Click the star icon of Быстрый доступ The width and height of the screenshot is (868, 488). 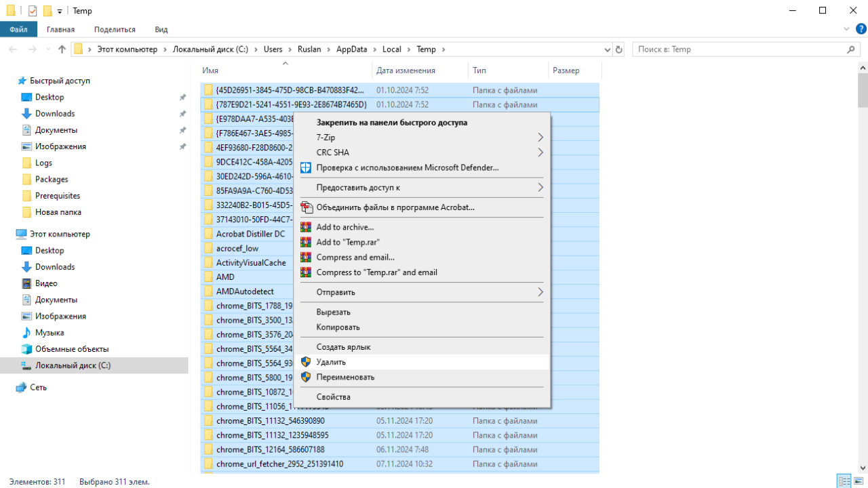click(x=22, y=81)
